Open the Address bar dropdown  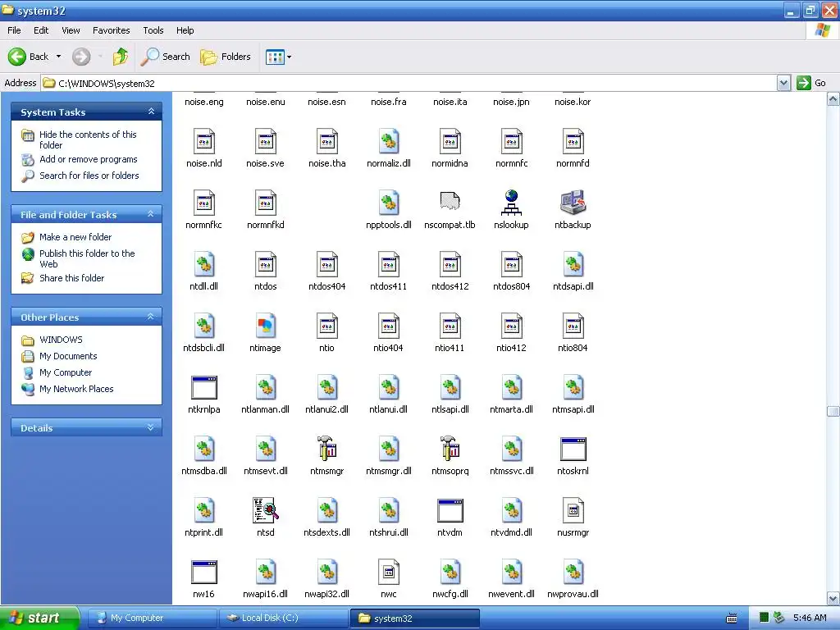tap(783, 83)
